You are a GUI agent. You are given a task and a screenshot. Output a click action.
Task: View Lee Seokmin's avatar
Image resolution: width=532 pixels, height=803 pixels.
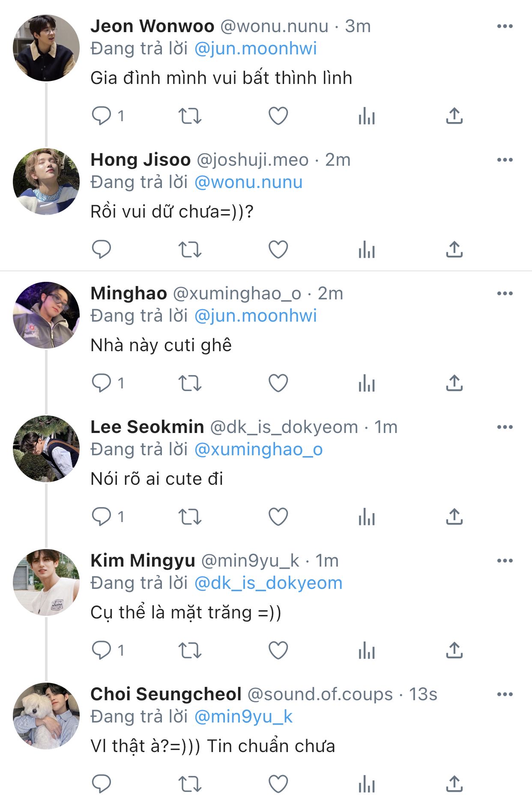click(x=46, y=449)
